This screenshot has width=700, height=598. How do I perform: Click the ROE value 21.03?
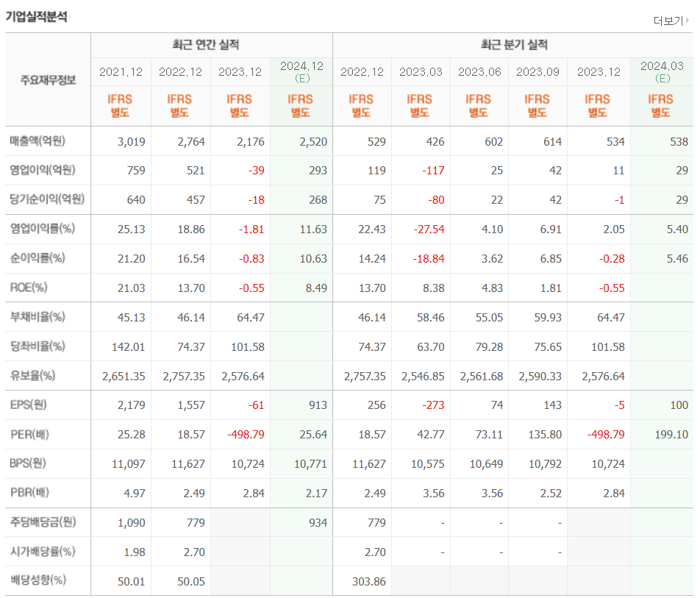131,288
